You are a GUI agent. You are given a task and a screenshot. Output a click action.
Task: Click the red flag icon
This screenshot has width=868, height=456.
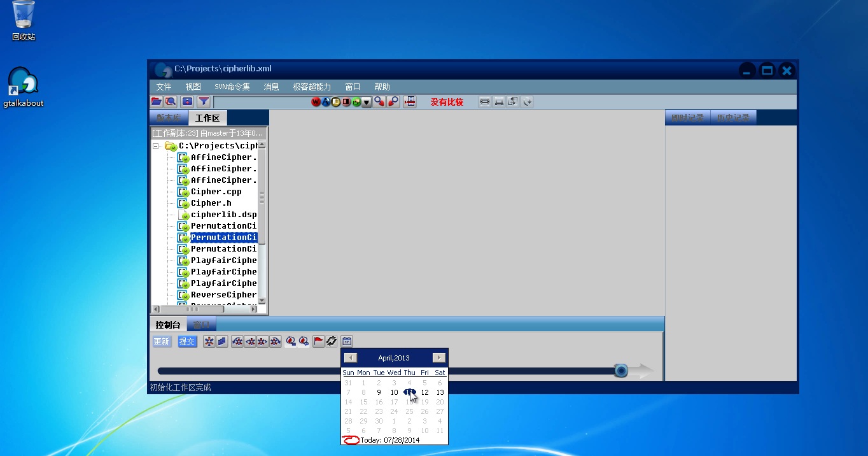click(x=318, y=341)
